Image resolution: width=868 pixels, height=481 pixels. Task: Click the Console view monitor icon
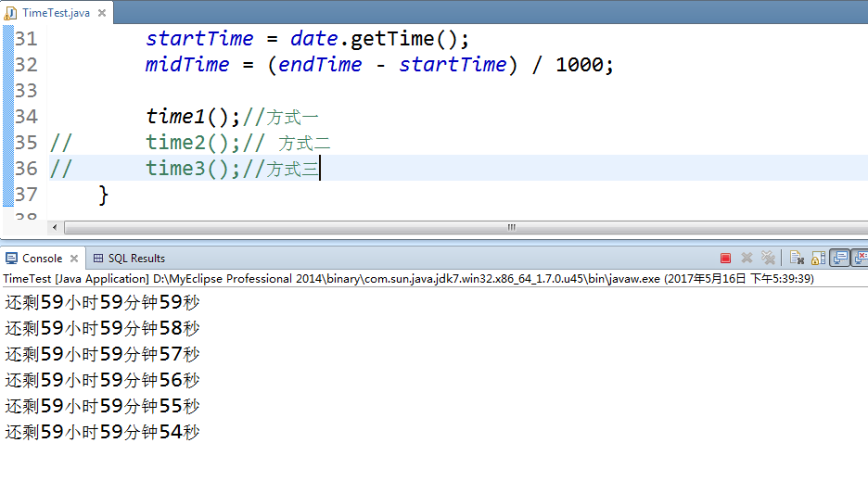click(12, 259)
